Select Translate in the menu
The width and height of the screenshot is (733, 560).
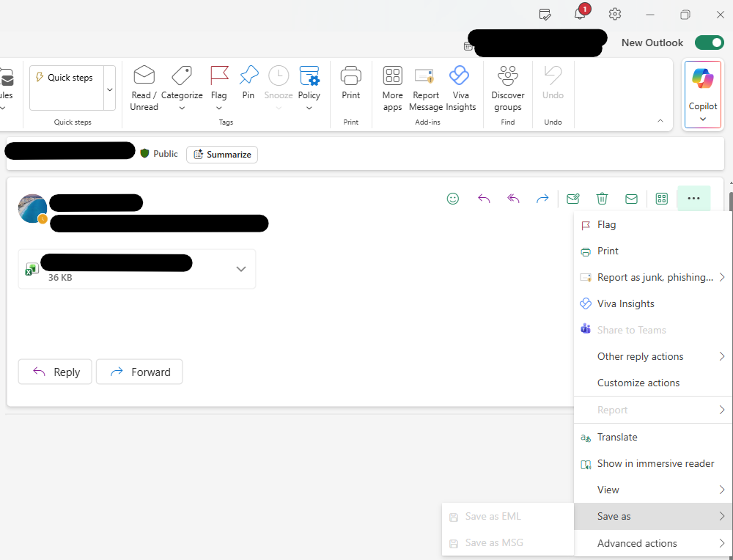click(653, 437)
